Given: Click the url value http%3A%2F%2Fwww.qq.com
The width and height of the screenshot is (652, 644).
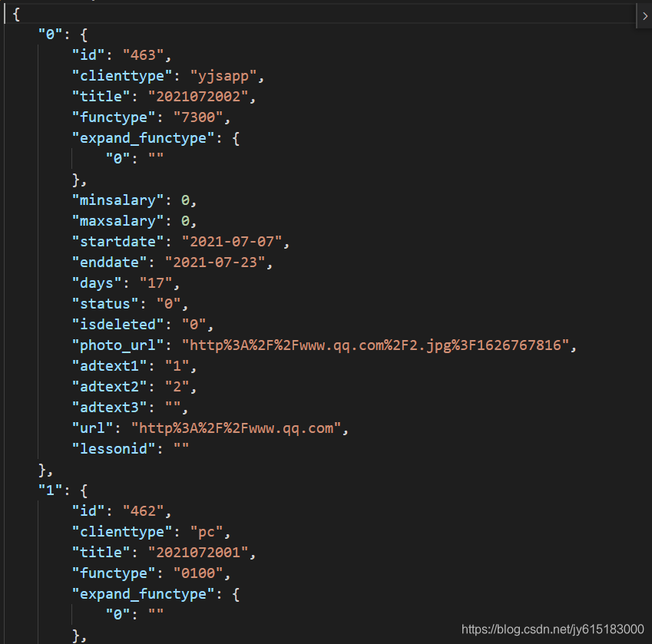Looking at the screenshot, I should [x=236, y=428].
